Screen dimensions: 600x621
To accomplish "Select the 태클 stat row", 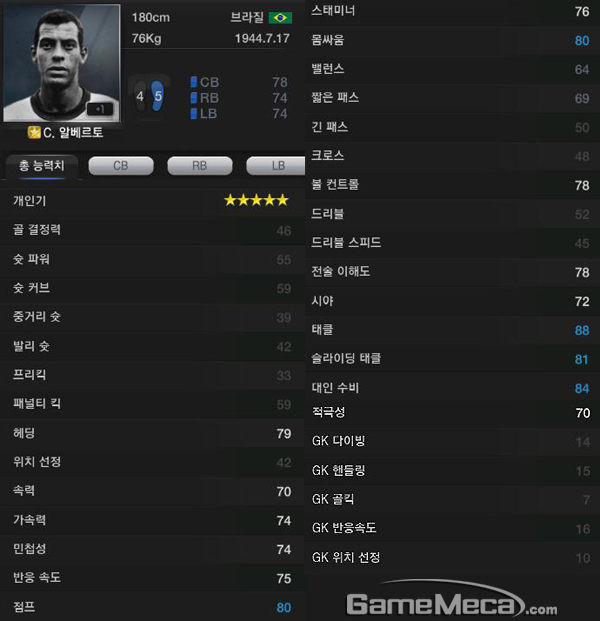I will coord(452,330).
